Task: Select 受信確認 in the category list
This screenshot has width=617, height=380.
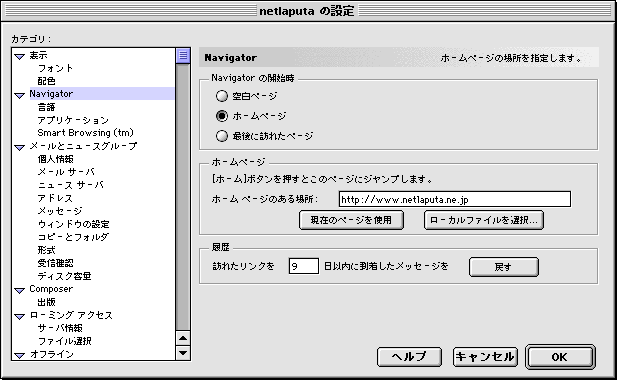Action: (x=55, y=263)
